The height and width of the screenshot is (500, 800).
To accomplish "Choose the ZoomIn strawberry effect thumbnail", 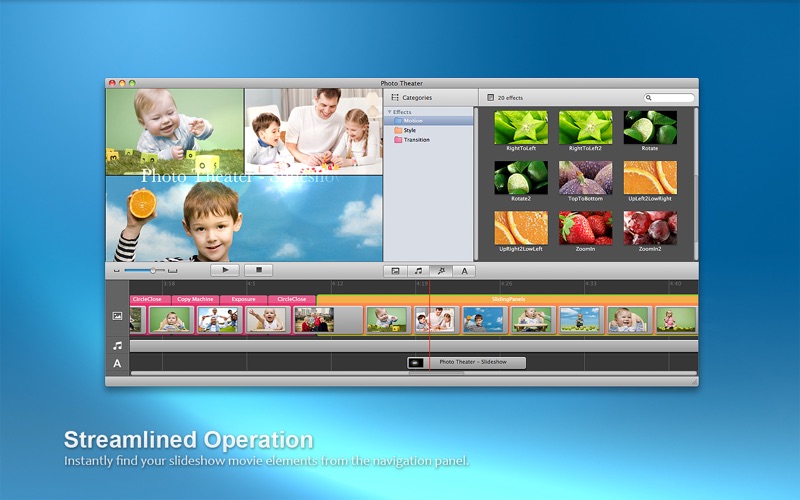I will coord(585,228).
